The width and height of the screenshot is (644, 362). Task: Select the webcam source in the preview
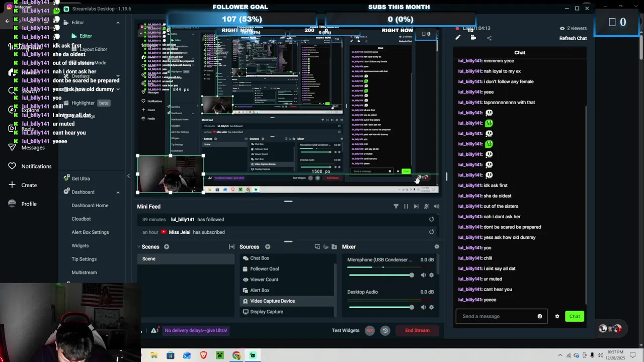click(170, 174)
